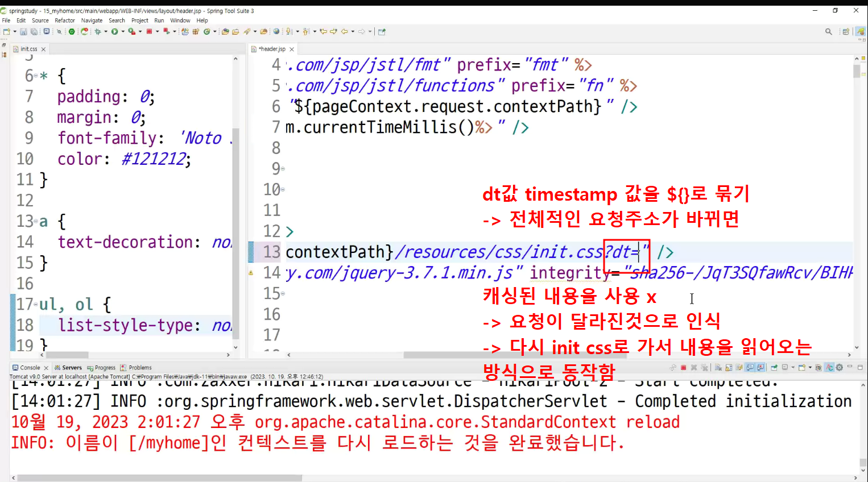Open the Refactor menu
This screenshot has width=868, height=482.
point(65,20)
